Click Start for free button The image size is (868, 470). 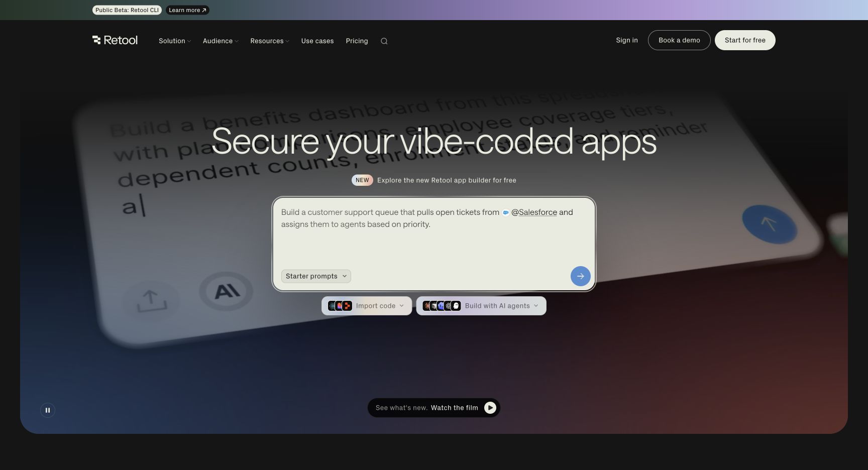tap(745, 40)
